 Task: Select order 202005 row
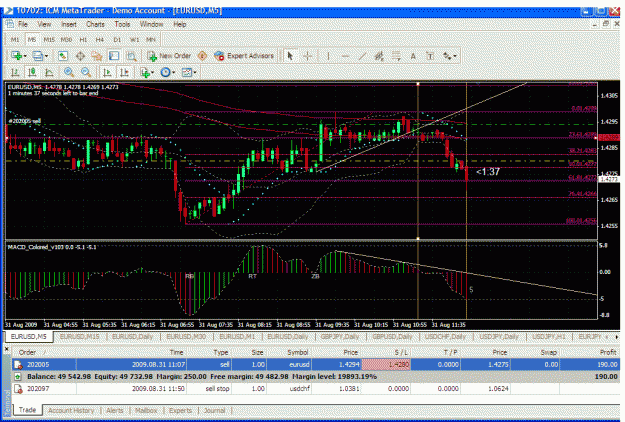coord(315,365)
